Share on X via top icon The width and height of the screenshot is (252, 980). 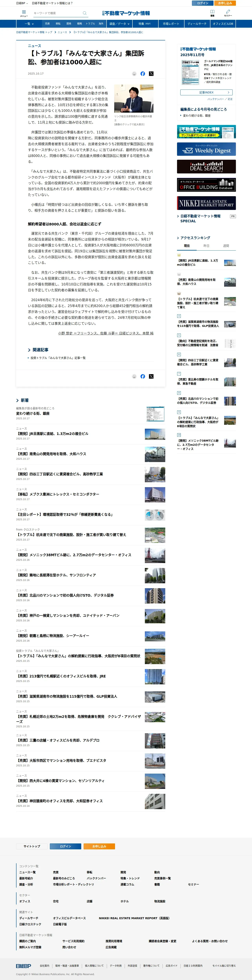coord(151,74)
